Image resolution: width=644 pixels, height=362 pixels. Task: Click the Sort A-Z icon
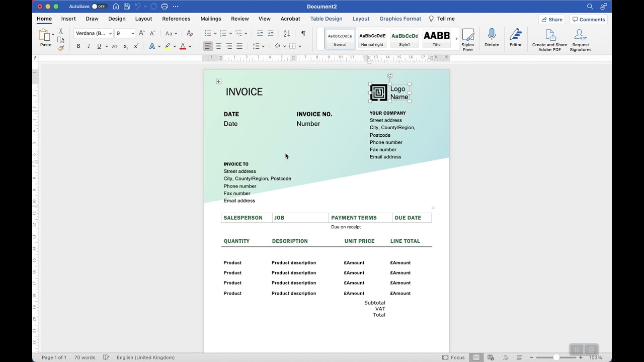point(287,33)
